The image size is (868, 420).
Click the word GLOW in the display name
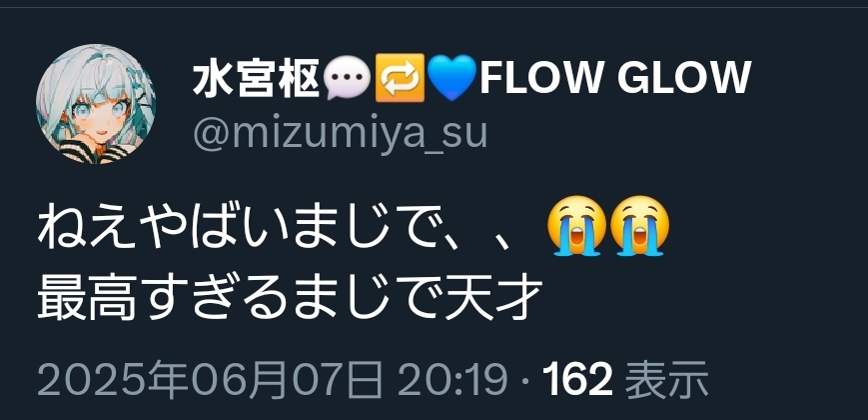683,78
